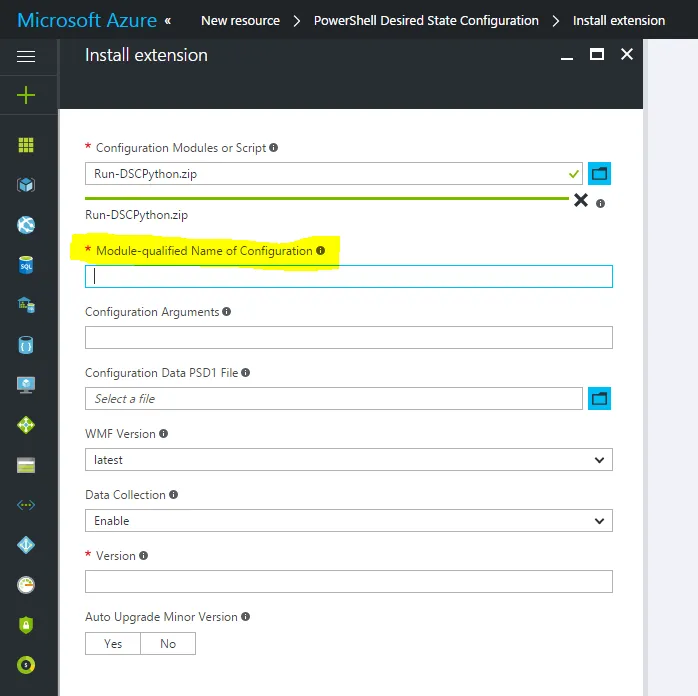Viewport: 698px width, 696px height.
Task: Show info for Configuration Data PSD1 File
Action: 245,372
